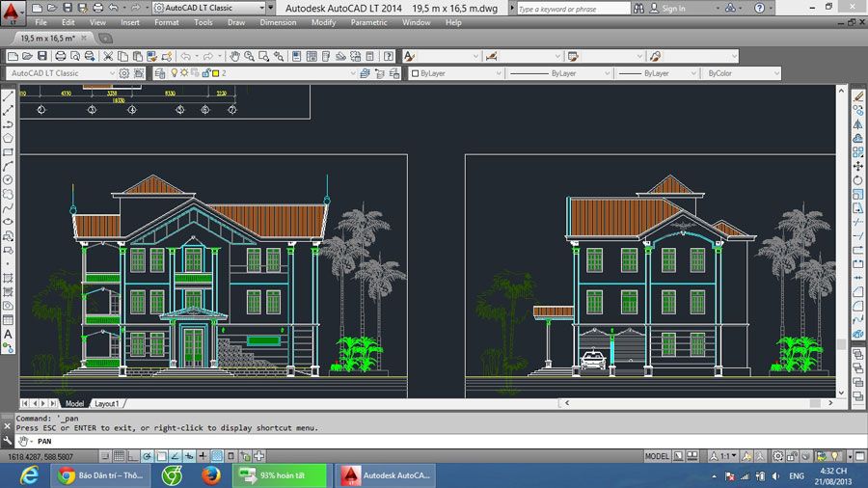Switch to the Layout1 tab
This screenshot has height=488, width=868.
click(x=106, y=403)
